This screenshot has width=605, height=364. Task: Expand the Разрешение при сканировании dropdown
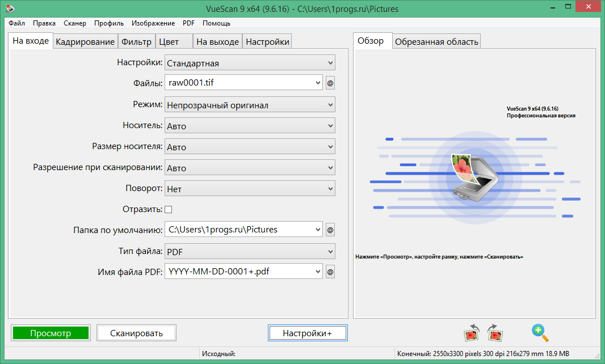click(x=250, y=168)
